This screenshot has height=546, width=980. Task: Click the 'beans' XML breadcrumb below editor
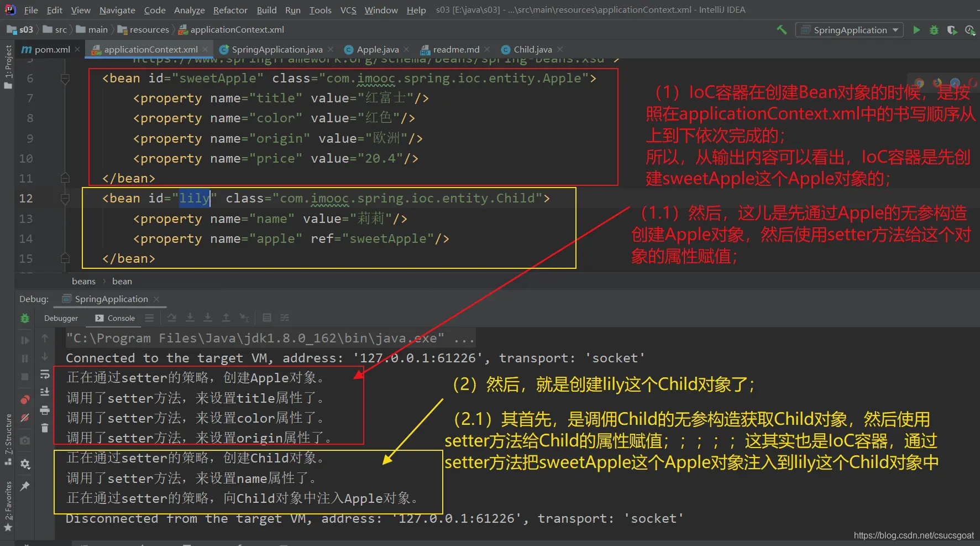pos(83,282)
